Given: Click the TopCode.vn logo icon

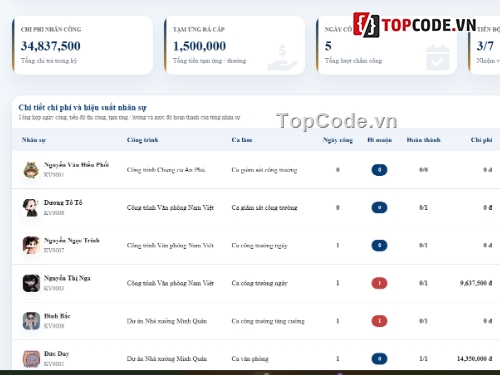Looking at the screenshot, I should coord(366,25).
